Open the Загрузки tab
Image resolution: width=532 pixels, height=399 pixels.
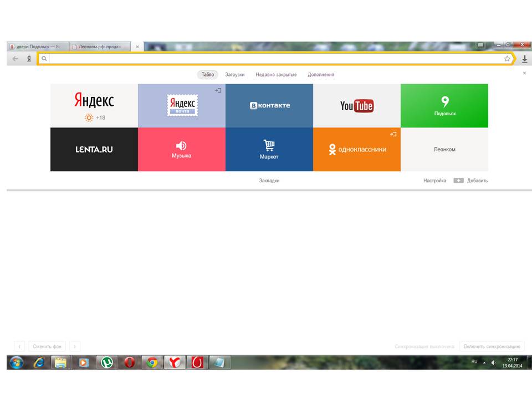coord(235,74)
